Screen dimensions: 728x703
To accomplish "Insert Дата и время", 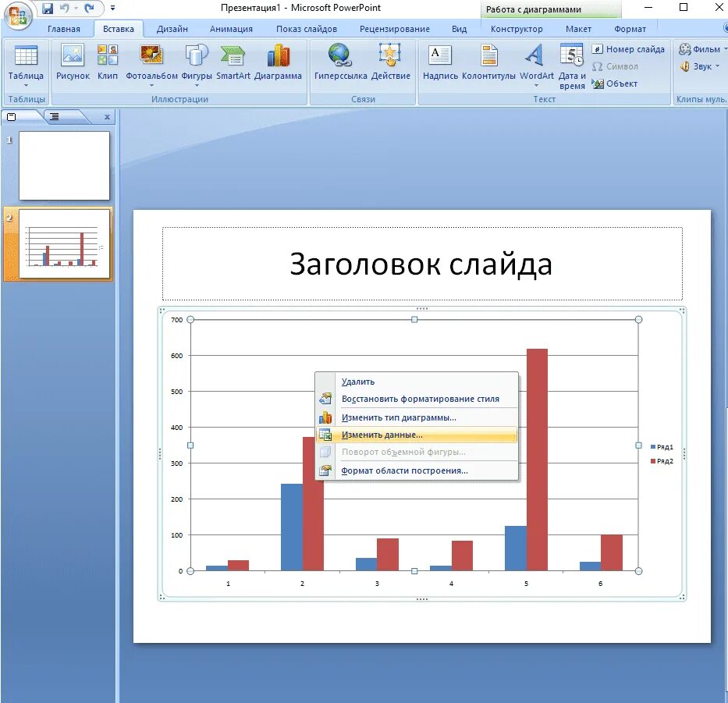I will coord(572,67).
